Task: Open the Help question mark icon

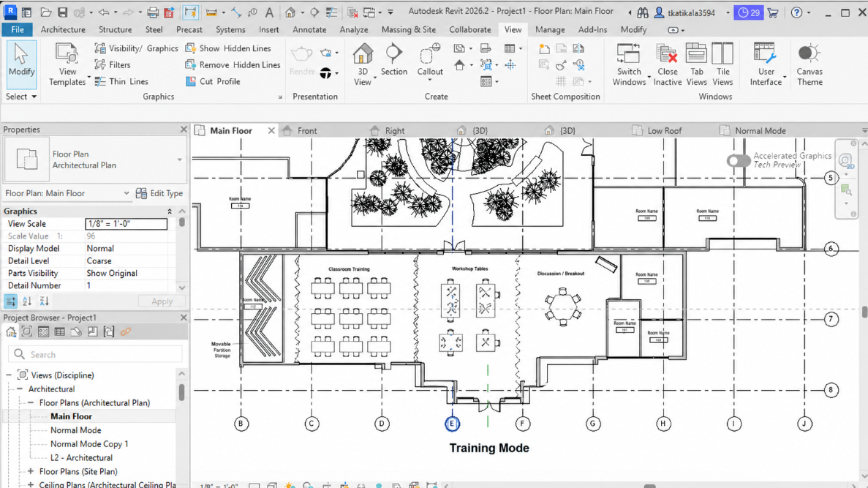Action: point(796,12)
